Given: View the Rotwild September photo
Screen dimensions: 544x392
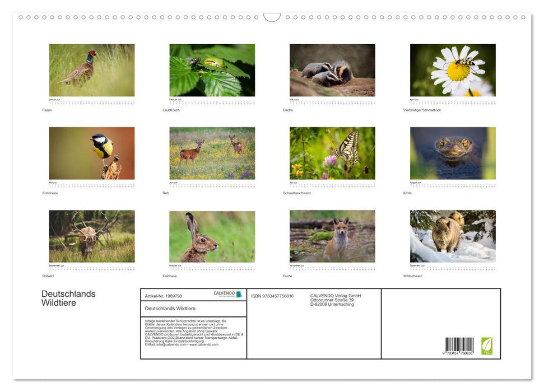Looking at the screenshot, I should pos(91,236).
